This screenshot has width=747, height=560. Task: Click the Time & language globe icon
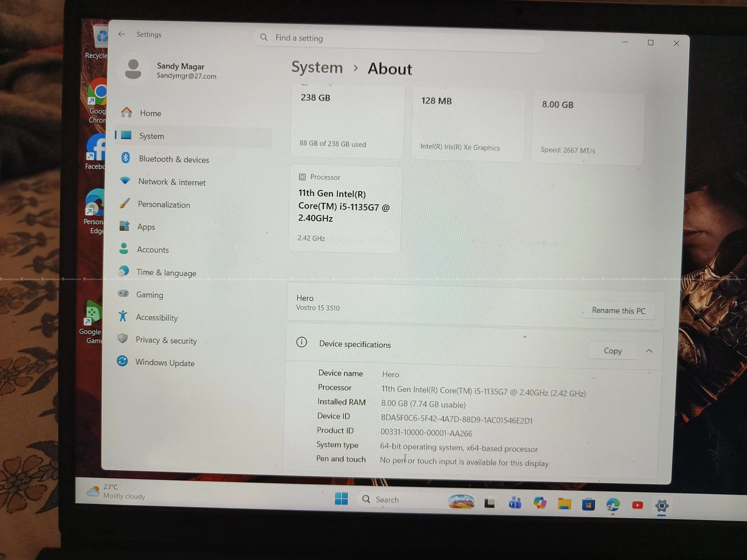point(124,271)
